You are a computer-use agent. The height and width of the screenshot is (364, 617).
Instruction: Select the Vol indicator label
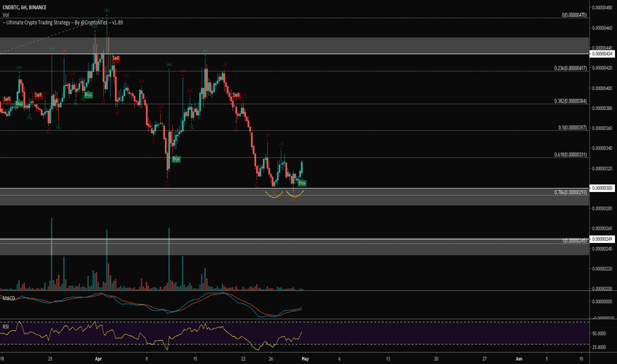click(x=5, y=15)
